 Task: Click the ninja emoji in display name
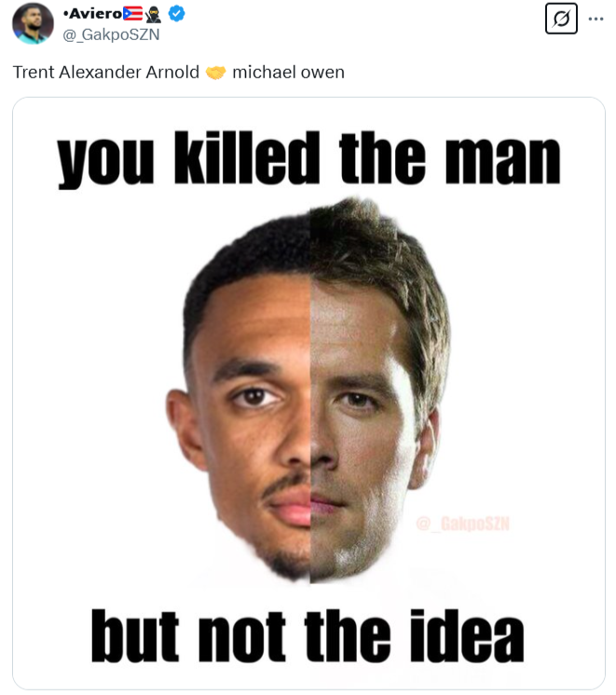coord(154,14)
